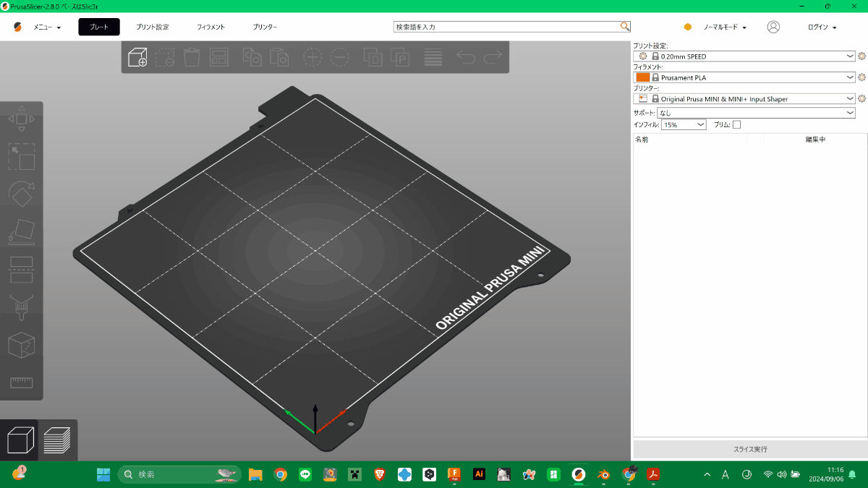Click the orange filament color swatch

click(642, 77)
